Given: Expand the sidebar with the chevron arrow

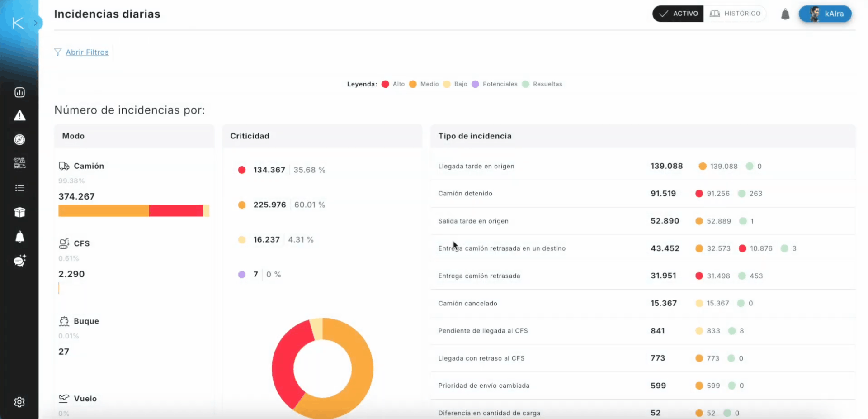Looking at the screenshot, I should 36,23.
